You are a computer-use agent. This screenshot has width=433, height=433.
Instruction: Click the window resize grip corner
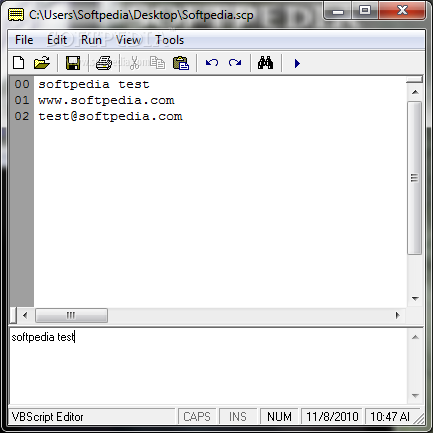tap(420, 419)
